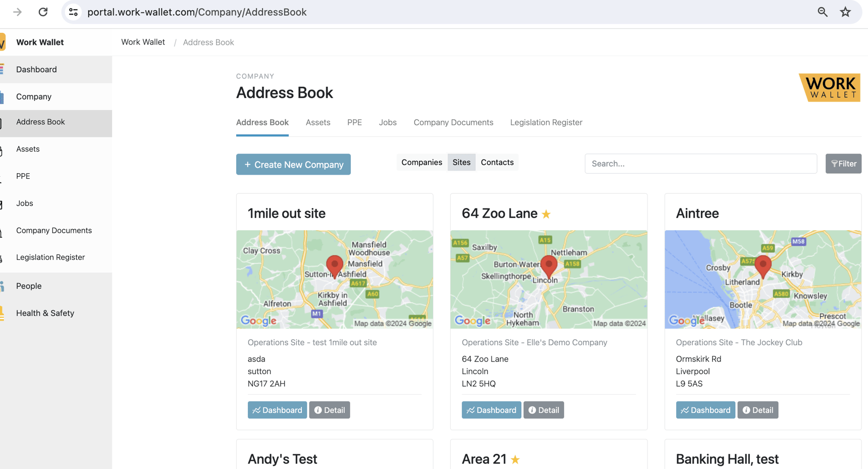Click the PPE sidebar icon
This screenshot has height=469, width=868.
(x=4, y=176)
